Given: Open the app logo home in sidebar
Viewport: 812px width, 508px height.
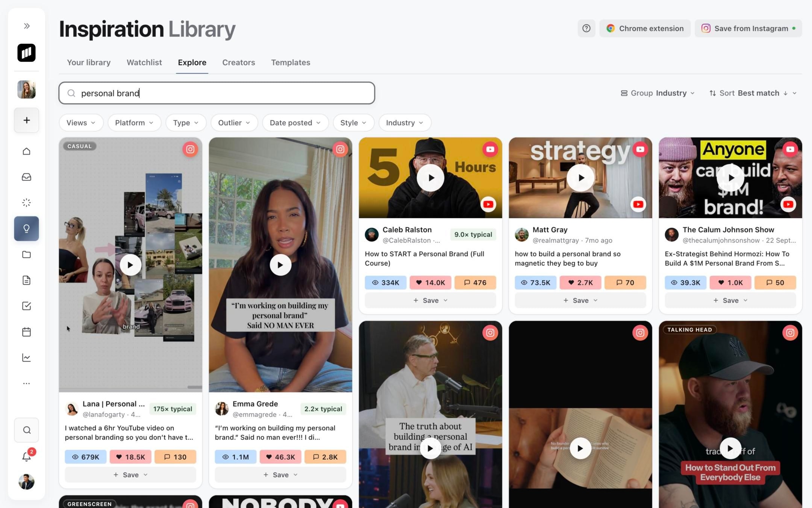Looking at the screenshot, I should (26, 53).
